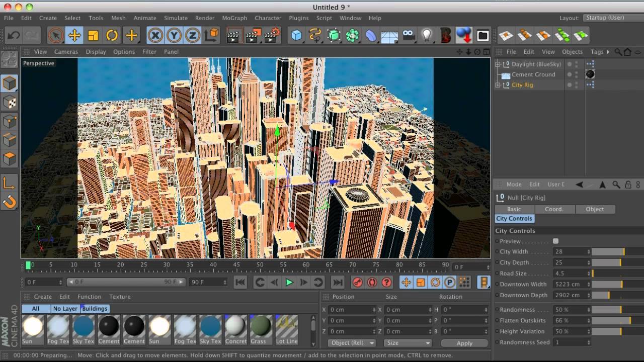Open viewport Cameras menu
644x362 pixels.
click(x=66, y=52)
